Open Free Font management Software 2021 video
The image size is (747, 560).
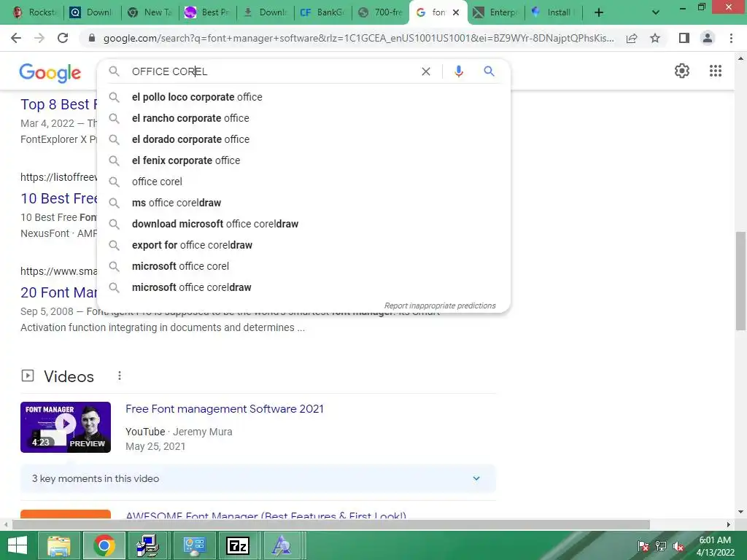click(x=225, y=409)
